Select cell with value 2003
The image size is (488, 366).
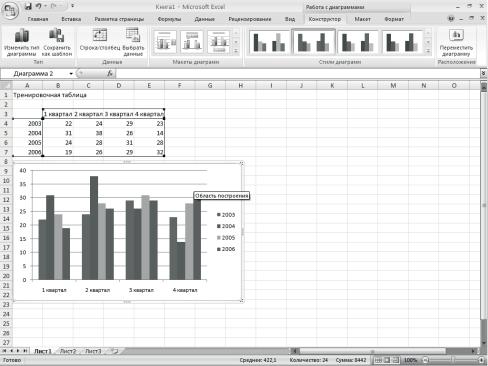point(28,124)
